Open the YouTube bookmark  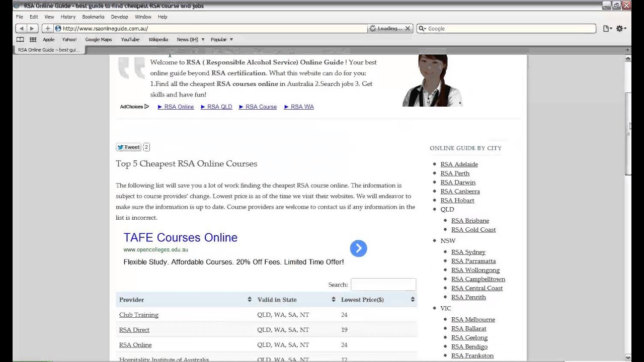coord(130,39)
